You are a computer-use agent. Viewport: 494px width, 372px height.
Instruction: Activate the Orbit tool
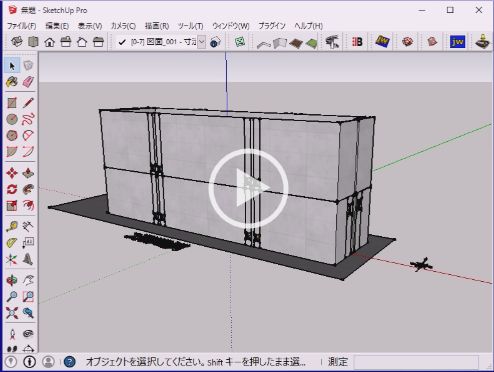tap(12, 280)
